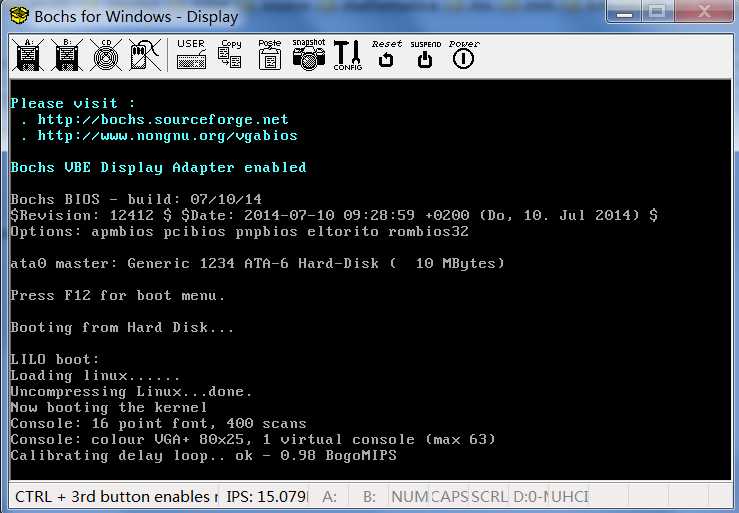Click the 'Loading linux......' line
This screenshot has width=739, height=513.
tap(95, 376)
